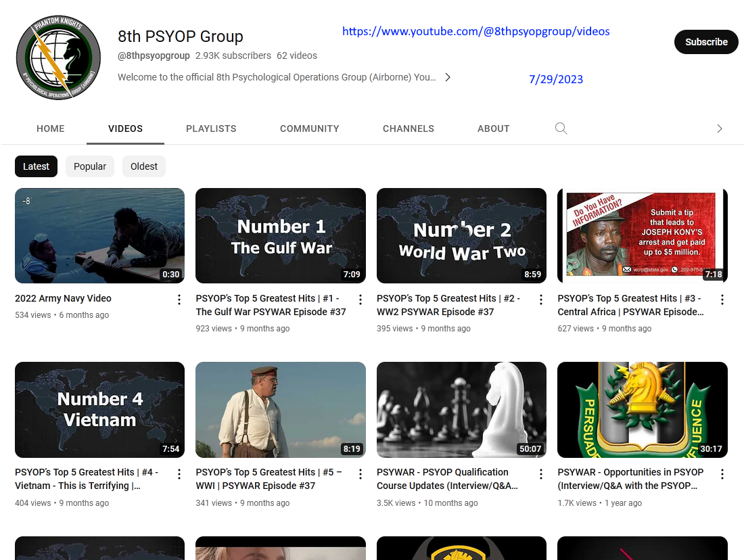Open the 8th PSYOP Group channel avatar
Screen dimensions: 744x560
tap(58, 57)
